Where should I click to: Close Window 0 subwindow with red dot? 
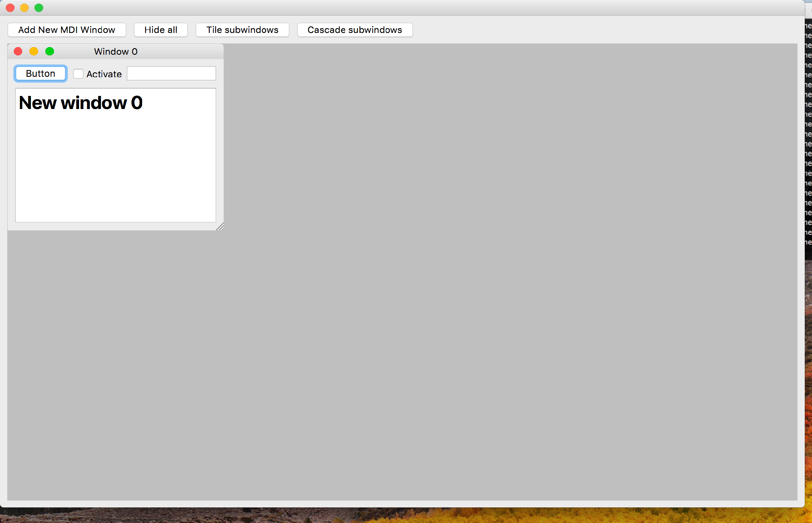point(18,51)
